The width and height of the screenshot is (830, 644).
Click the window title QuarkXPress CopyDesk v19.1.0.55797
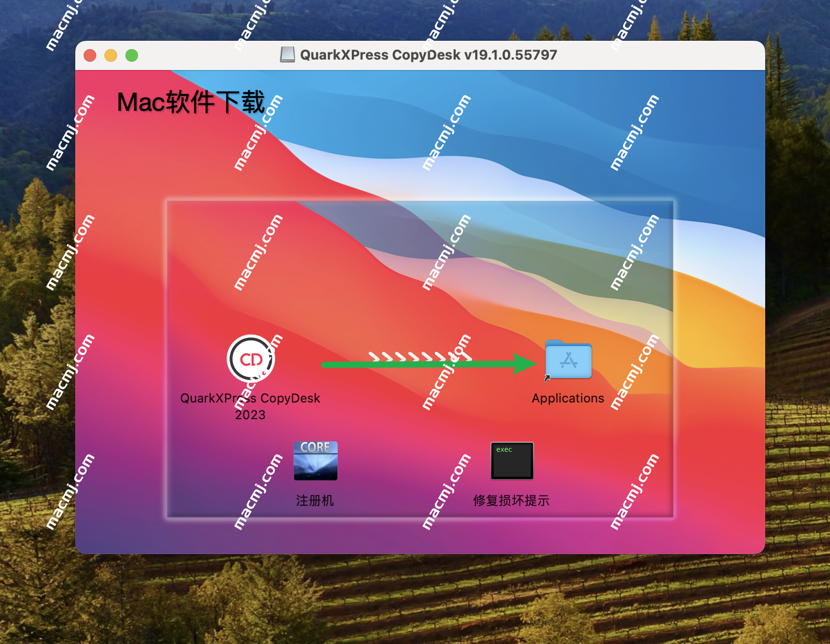(429, 55)
